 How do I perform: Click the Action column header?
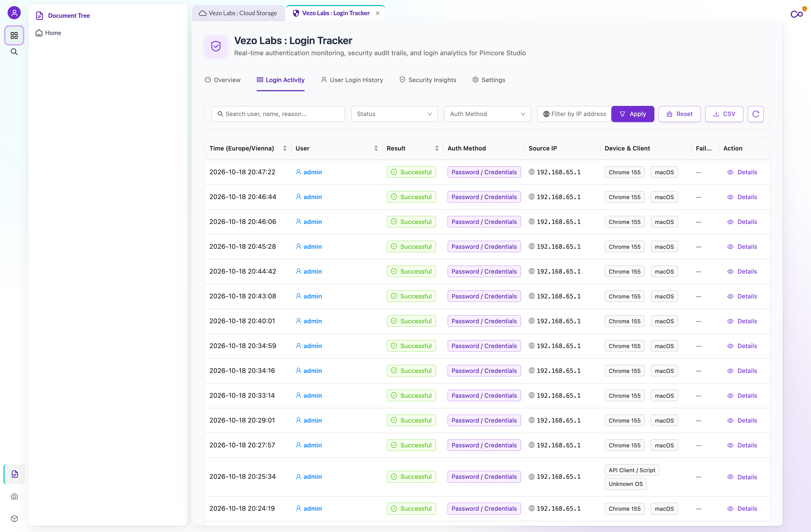(x=733, y=148)
